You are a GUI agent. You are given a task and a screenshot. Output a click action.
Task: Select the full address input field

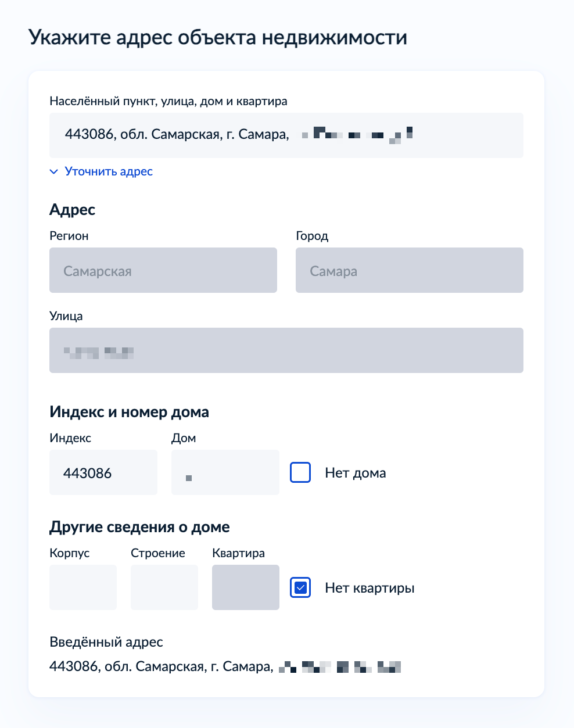click(286, 135)
